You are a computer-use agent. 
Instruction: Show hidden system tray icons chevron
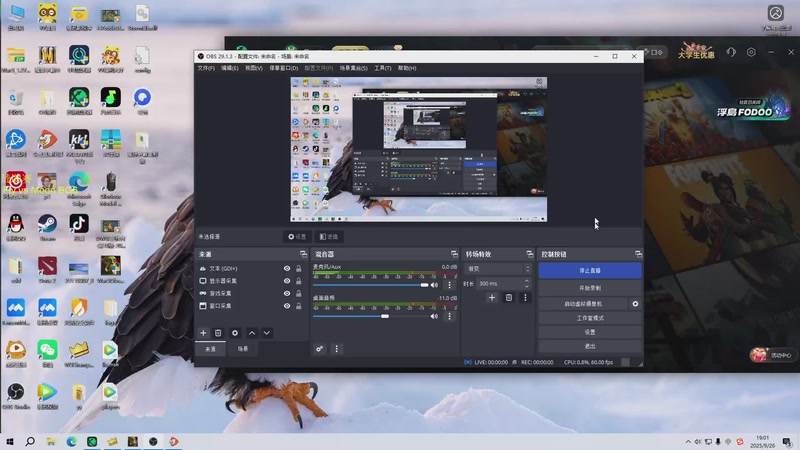(688, 442)
